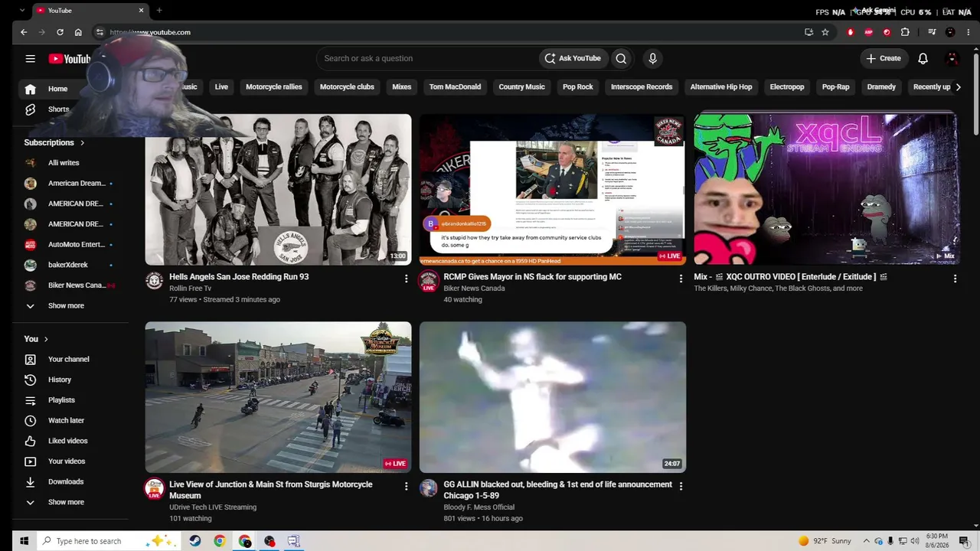Image resolution: width=980 pixels, height=551 pixels.
Task: Play the GG ALLIN blacked out thumbnail
Action: 553,397
